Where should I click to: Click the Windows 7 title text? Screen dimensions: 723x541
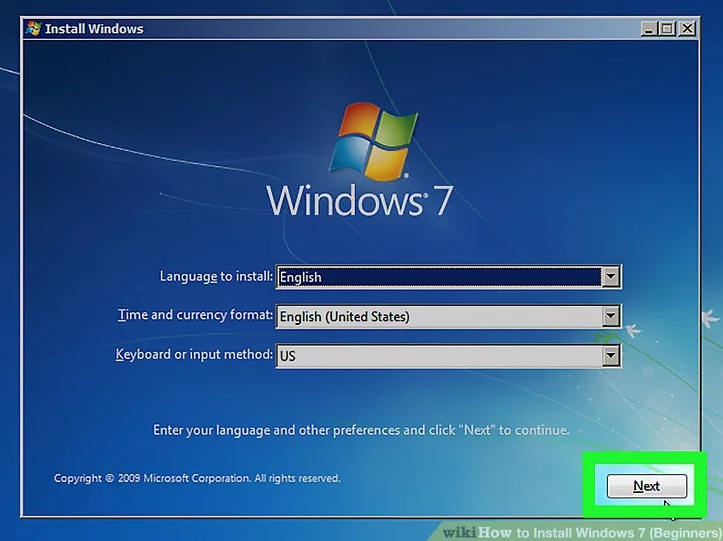coord(360,200)
